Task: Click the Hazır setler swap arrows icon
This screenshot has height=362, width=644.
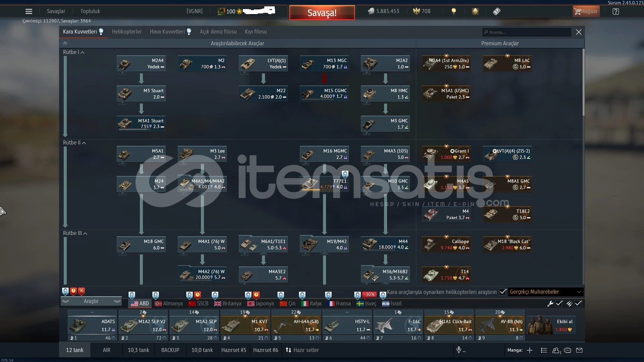Action: click(288, 350)
